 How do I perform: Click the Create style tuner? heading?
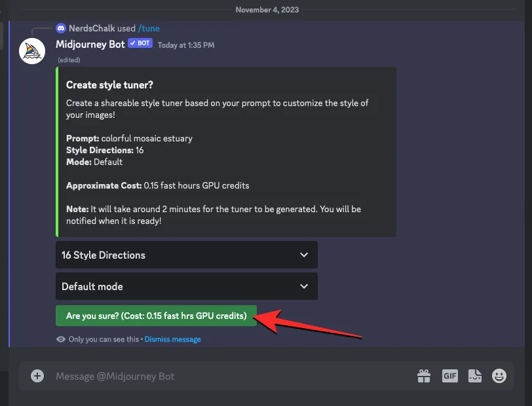pyautogui.click(x=109, y=84)
